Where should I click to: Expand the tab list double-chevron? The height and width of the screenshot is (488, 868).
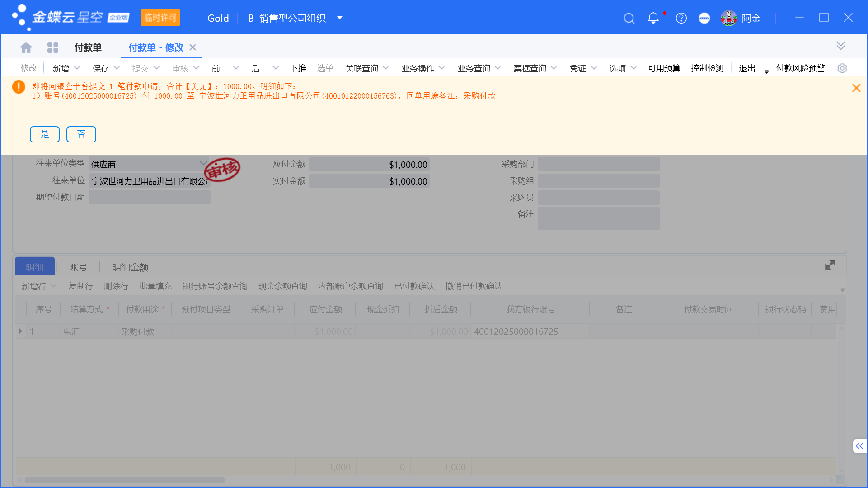click(x=841, y=46)
